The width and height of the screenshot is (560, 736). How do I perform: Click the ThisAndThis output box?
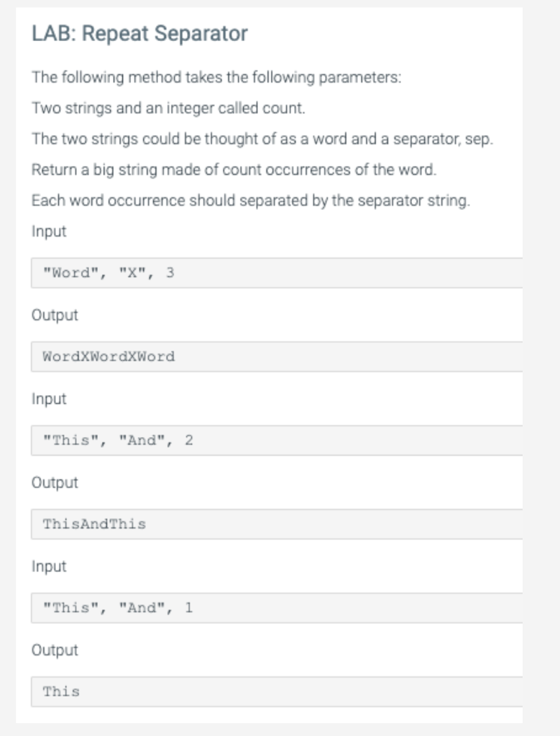point(277,524)
